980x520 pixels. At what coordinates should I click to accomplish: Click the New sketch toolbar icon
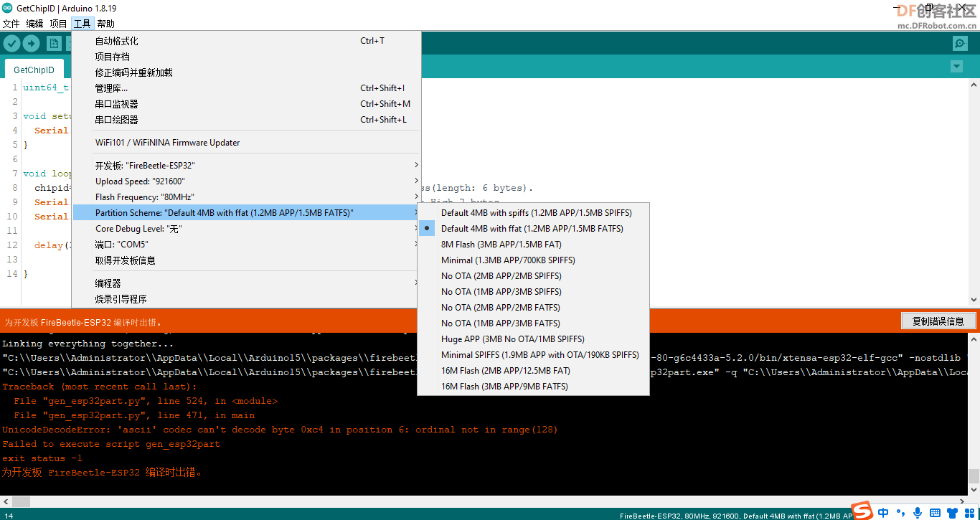54,44
